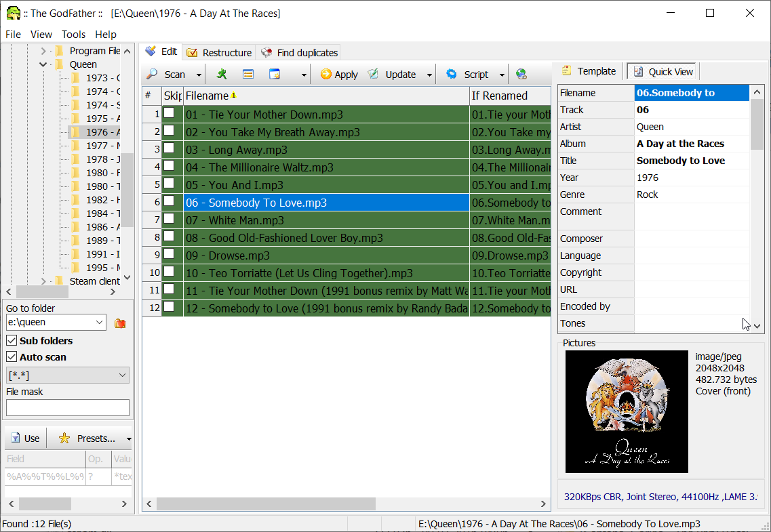
Task: Click the globe web lookup toolbar icon
Action: (x=521, y=74)
